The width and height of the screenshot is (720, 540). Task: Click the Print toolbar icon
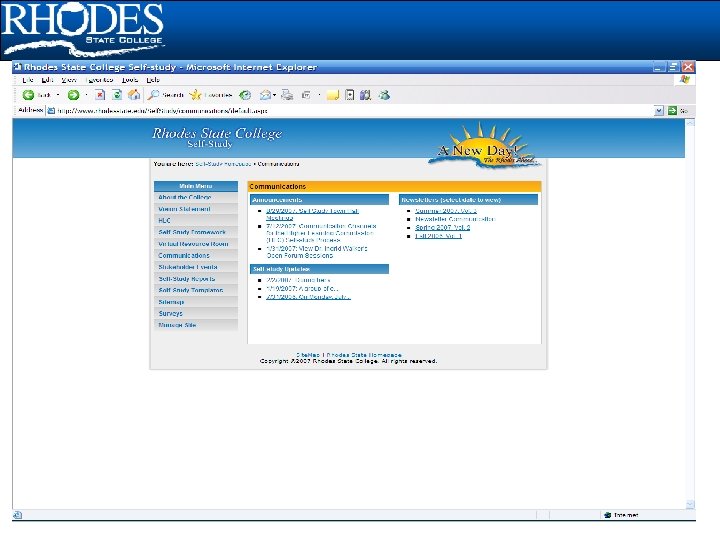click(287, 95)
